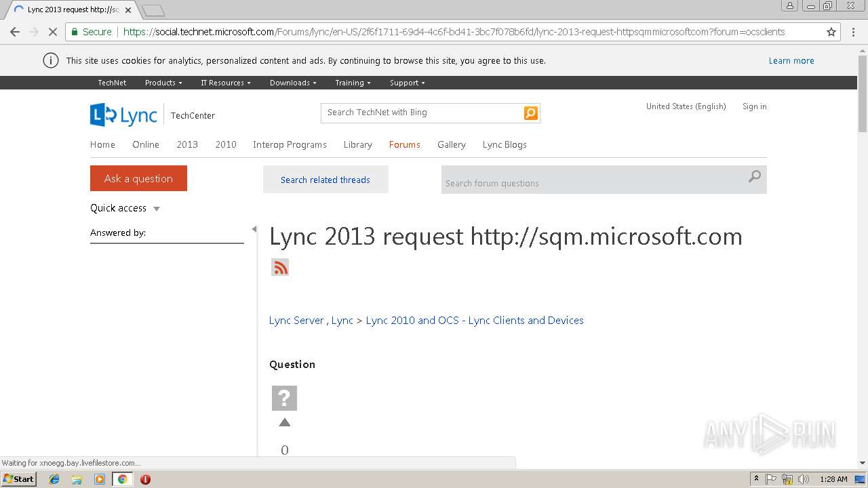Click the Secure padlock icon
The image size is (868, 488).
75,32
